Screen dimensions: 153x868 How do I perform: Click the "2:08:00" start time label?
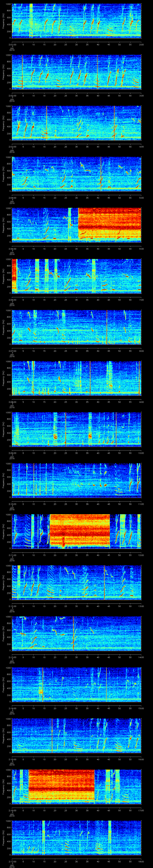[12, 402]
